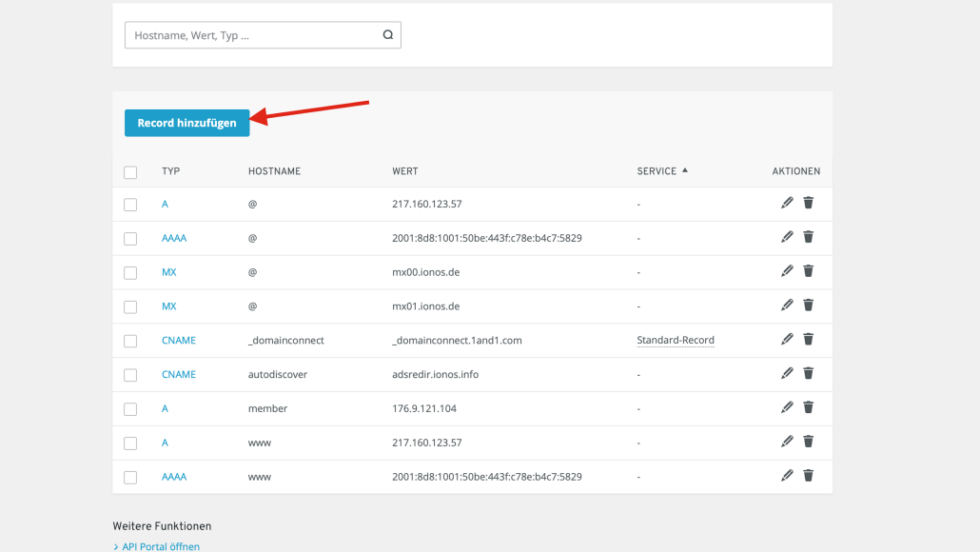
Task: Open the A record type link for @
Action: pos(164,204)
